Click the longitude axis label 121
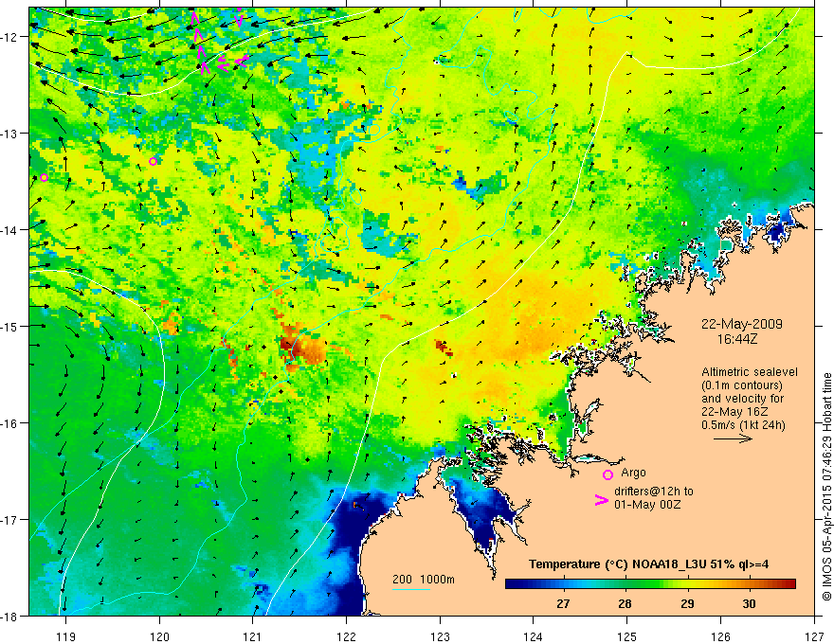Screen dimensions: 834x644 point(253,636)
